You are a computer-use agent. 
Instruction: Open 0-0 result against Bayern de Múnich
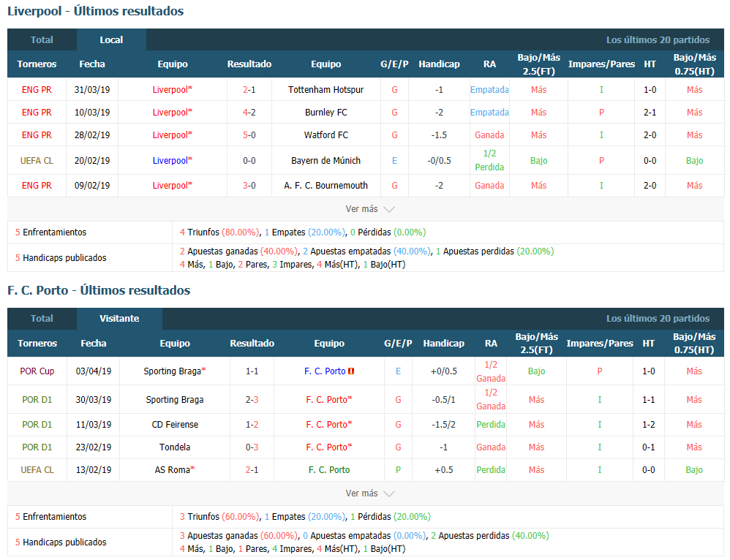click(249, 161)
